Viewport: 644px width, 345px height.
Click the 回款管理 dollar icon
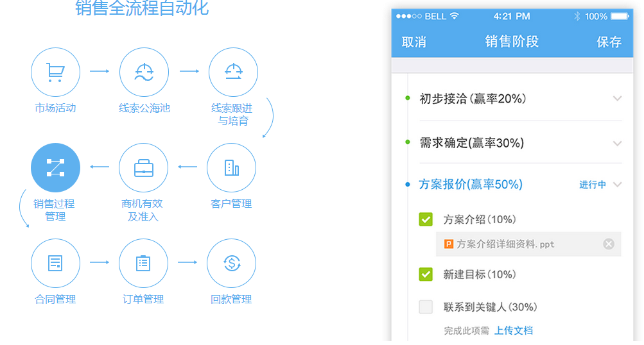[231, 263]
